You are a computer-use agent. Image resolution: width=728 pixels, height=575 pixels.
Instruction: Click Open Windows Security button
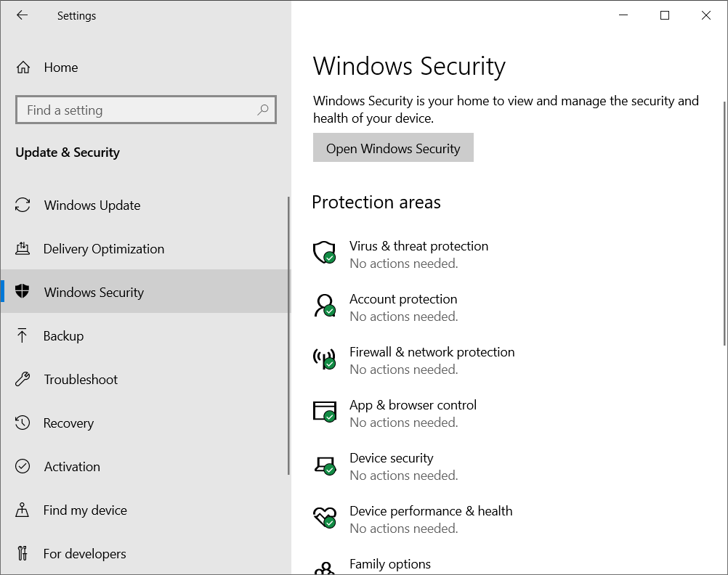pyautogui.click(x=393, y=147)
